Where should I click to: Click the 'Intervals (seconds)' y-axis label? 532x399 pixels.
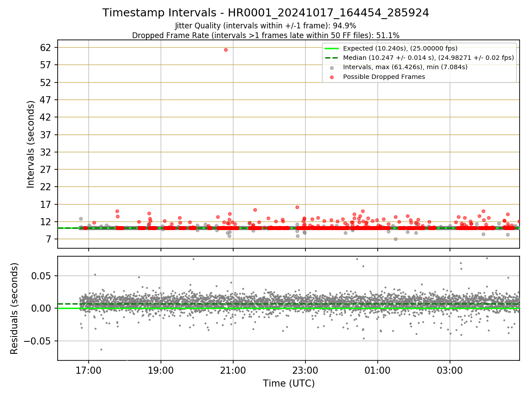click(31, 144)
